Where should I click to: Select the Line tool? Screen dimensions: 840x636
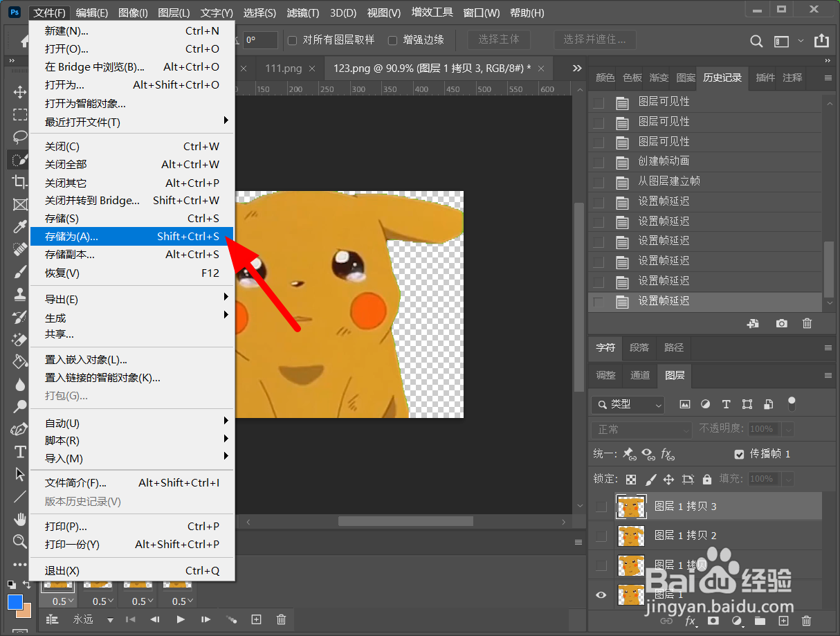19,497
